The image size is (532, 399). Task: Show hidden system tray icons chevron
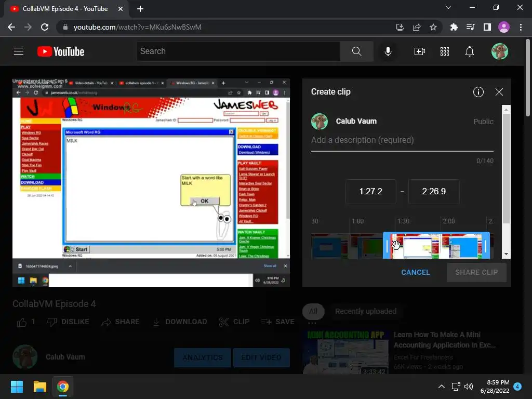[x=442, y=387]
